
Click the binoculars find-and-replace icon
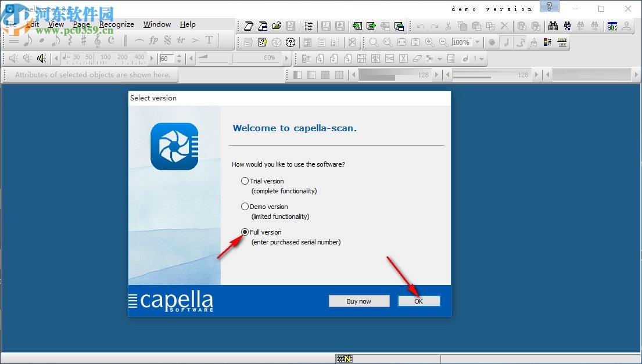pyautogui.click(x=567, y=26)
